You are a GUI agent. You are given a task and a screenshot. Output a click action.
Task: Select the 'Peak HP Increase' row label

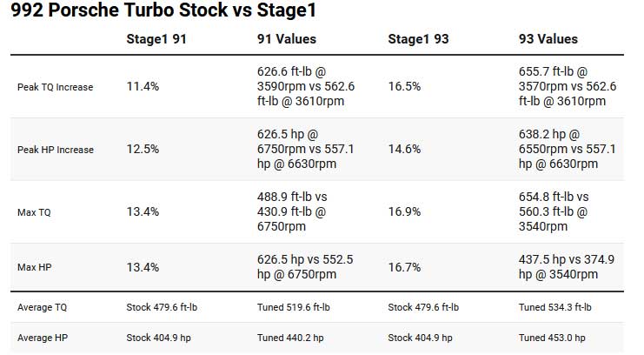pos(56,150)
